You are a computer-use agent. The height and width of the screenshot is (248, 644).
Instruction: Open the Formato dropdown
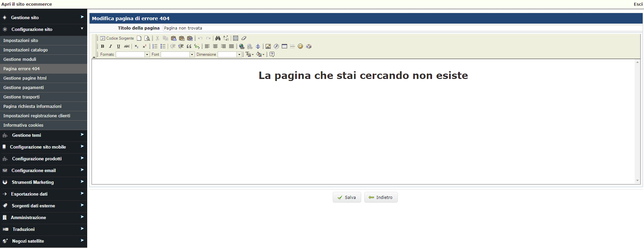tap(133, 54)
